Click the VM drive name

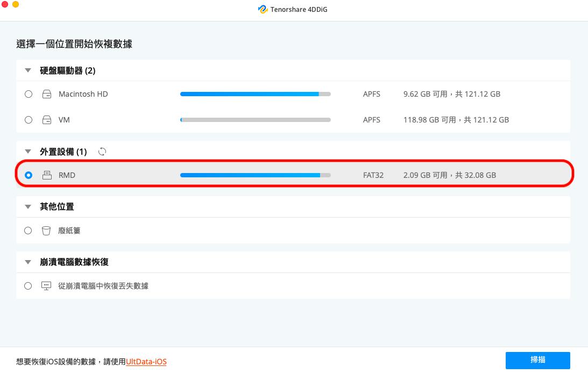point(64,120)
